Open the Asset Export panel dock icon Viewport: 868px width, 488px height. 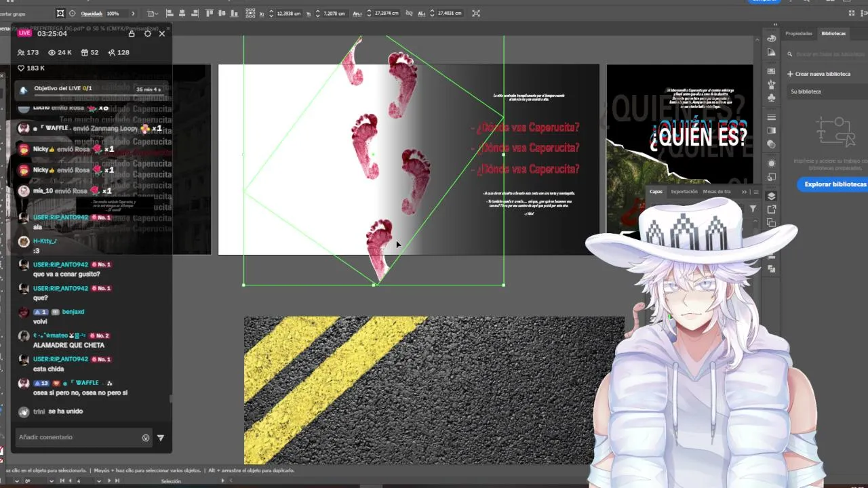(772, 209)
